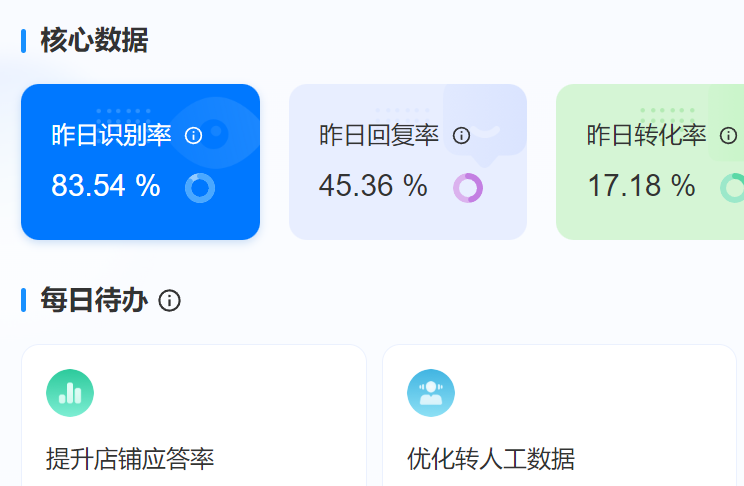
Task: Click the 核心数据 section heading
Action: [94, 40]
